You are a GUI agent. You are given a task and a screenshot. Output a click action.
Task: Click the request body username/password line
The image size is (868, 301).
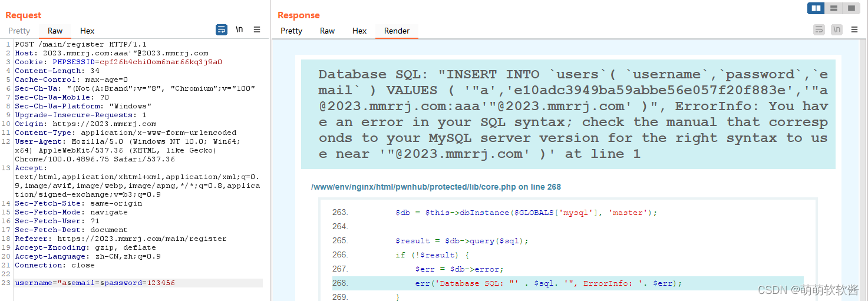[x=95, y=283]
